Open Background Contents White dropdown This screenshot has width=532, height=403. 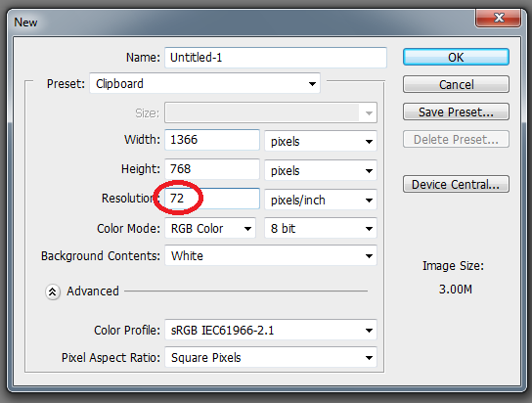271,255
